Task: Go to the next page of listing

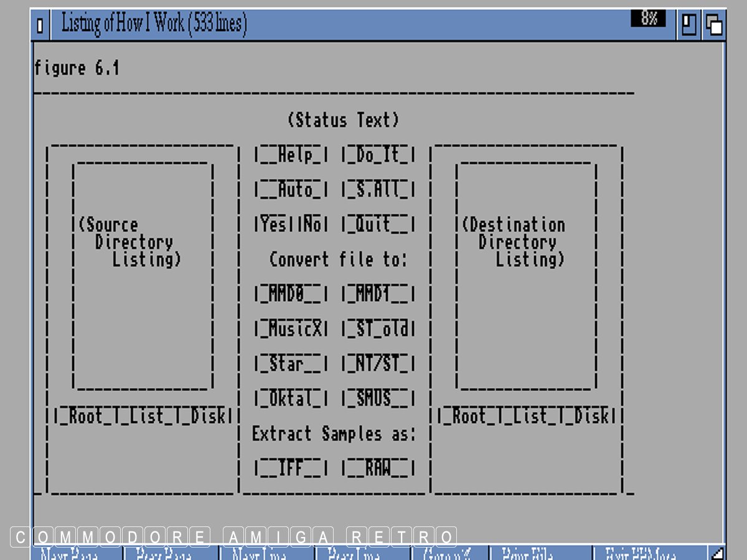Action: click(78, 553)
